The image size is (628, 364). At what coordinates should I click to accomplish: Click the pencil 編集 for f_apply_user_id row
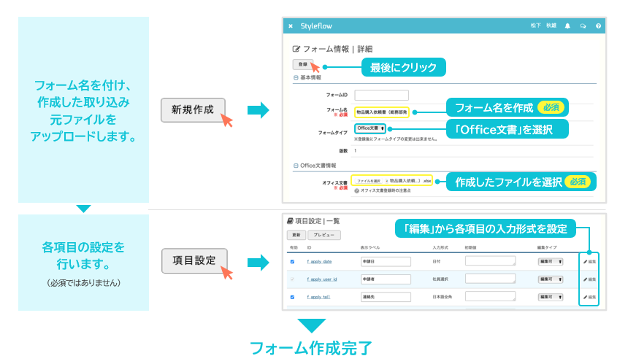pyautogui.click(x=589, y=279)
